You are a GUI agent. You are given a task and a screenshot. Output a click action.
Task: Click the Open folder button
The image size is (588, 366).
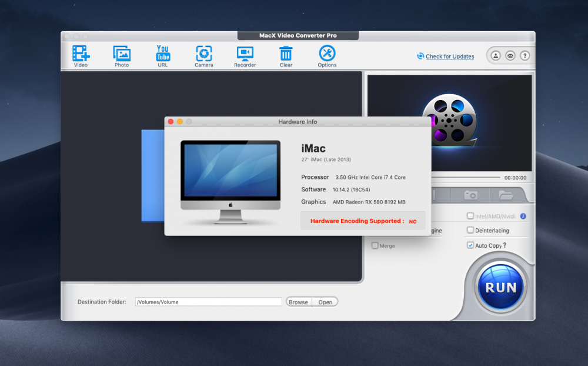[325, 302]
